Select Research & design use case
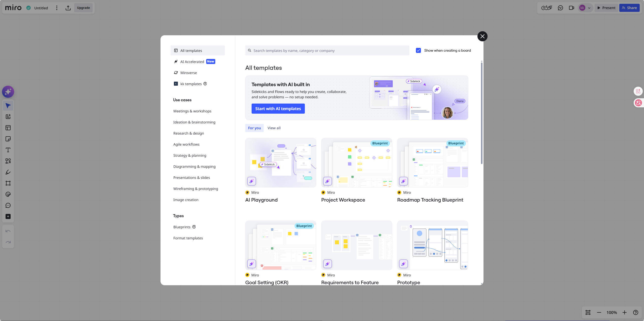This screenshot has width=644, height=321. (x=189, y=133)
